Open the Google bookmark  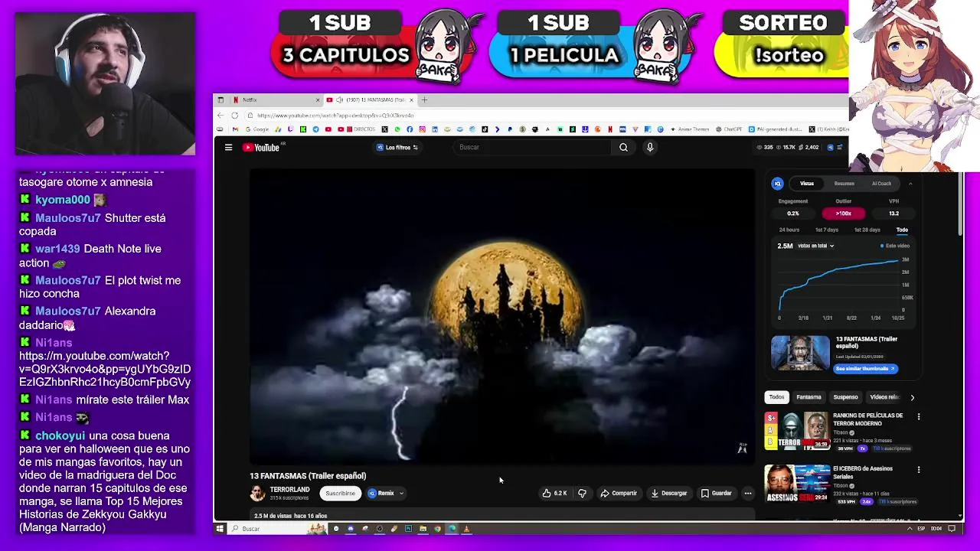tap(256, 129)
